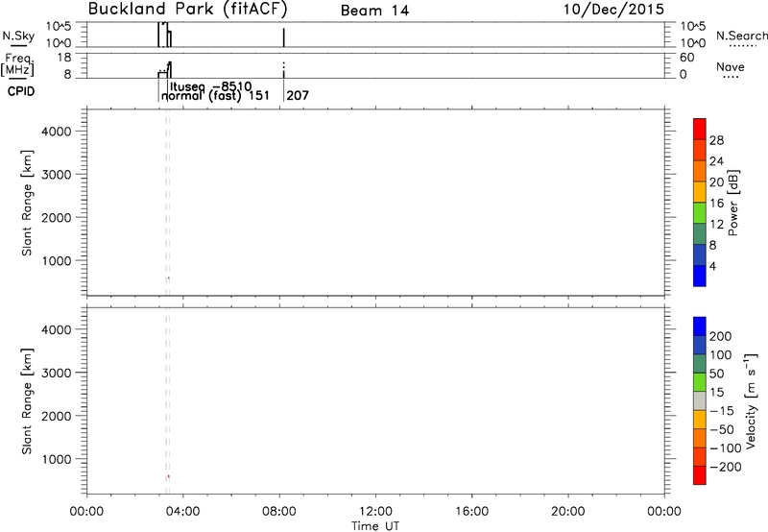This screenshot has width=768, height=532.
Task: Click the bright blue top swatch of the Velocity colorbar
Action: tap(700, 326)
